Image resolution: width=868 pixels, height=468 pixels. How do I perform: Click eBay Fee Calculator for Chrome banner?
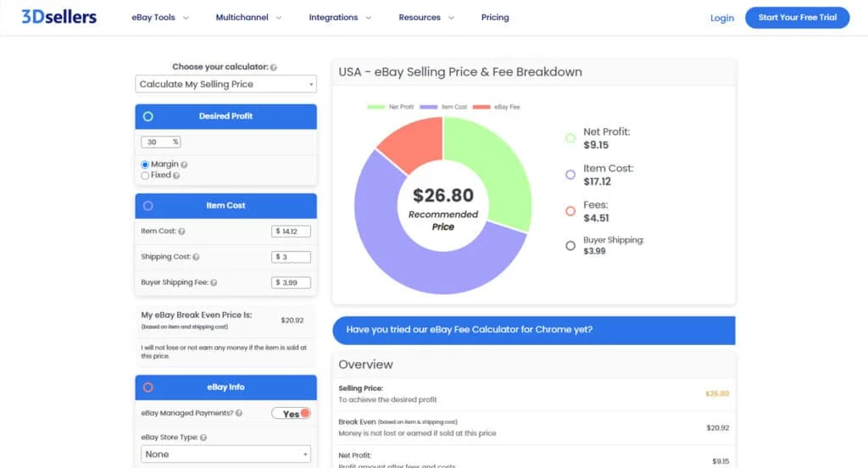(x=534, y=330)
